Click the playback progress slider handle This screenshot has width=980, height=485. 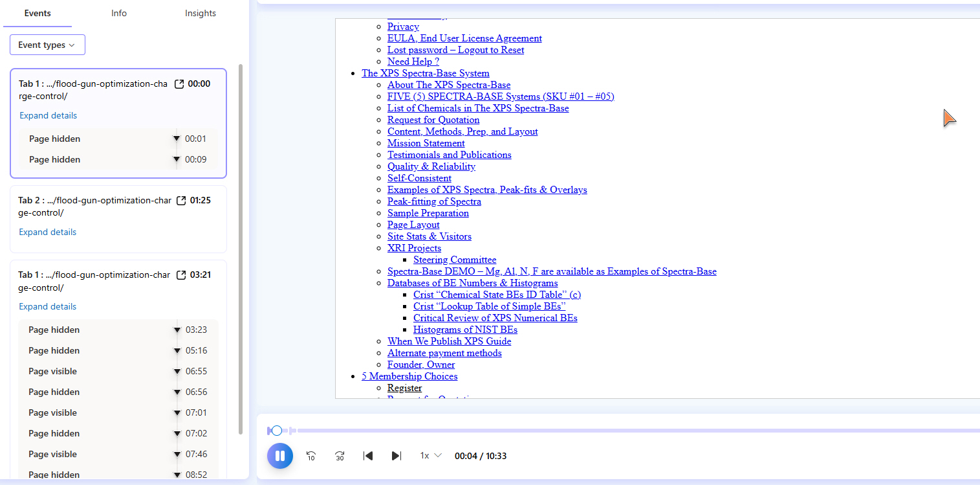tap(277, 431)
